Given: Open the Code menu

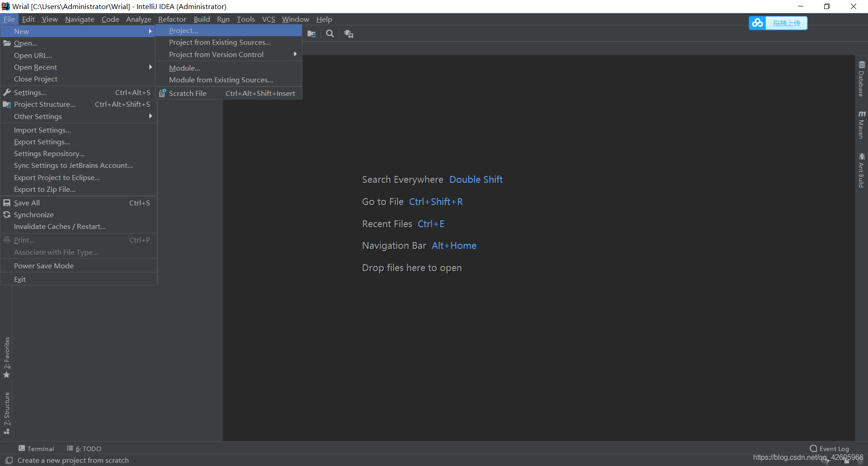Looking at the screenshot, I should (x=110, y=19).
